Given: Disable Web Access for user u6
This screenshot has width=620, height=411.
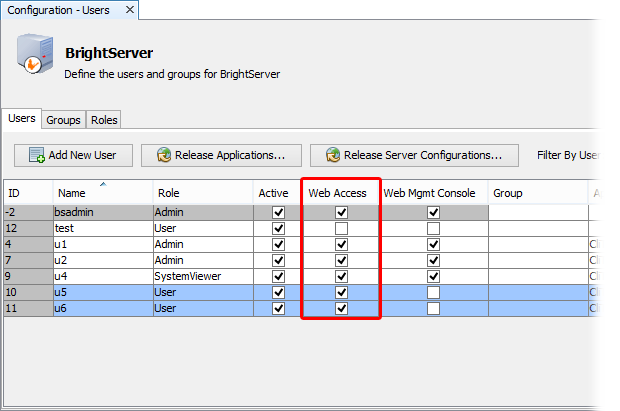Looking at the screenshot, I should point(342,308).
